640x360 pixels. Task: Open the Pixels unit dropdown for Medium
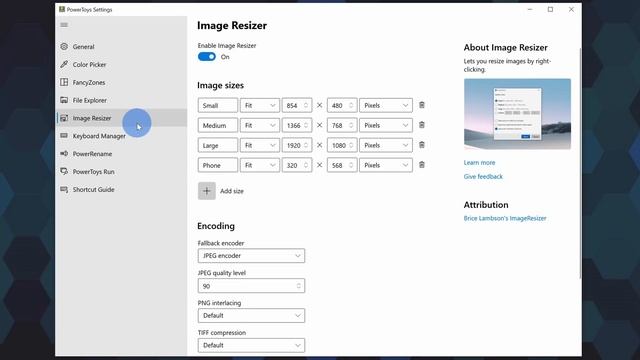click(386, 125)
